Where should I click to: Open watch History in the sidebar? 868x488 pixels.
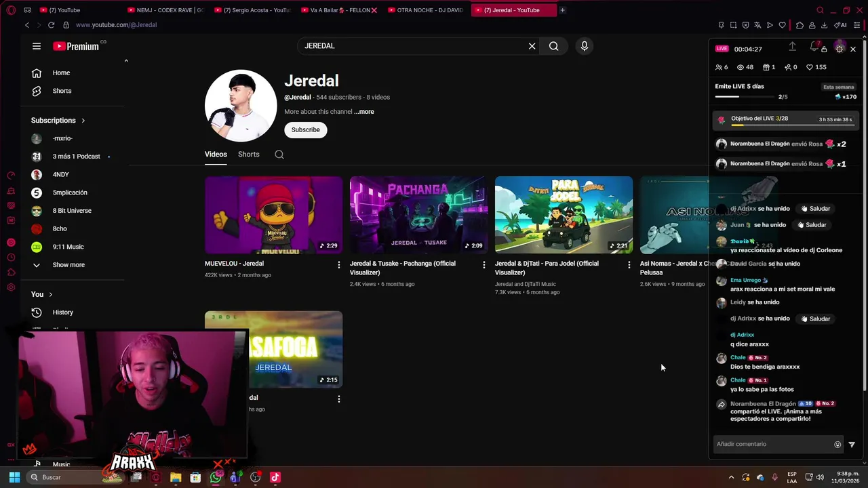pos(62,312)
